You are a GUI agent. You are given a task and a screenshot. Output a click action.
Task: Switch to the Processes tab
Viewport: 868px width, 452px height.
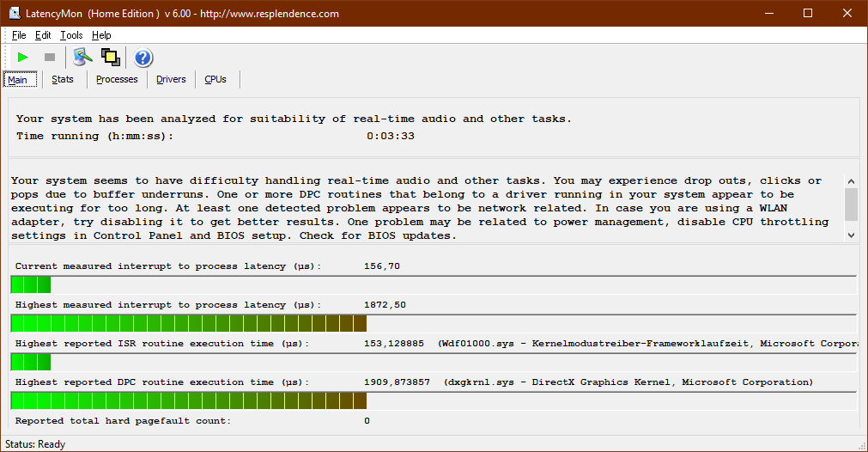tap(117, 79)
